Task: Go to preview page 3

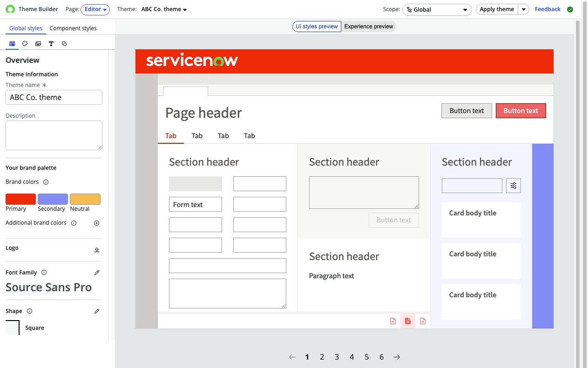Action: pos(337,357)
